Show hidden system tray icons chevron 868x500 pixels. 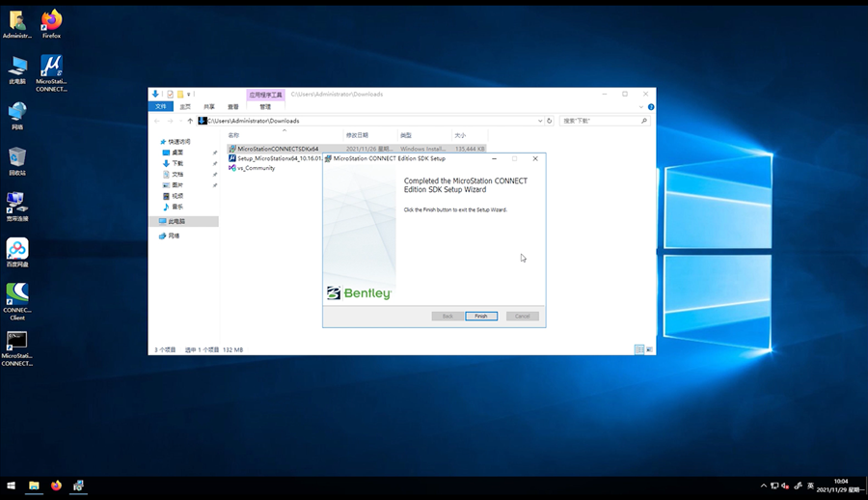coord(764,486)
